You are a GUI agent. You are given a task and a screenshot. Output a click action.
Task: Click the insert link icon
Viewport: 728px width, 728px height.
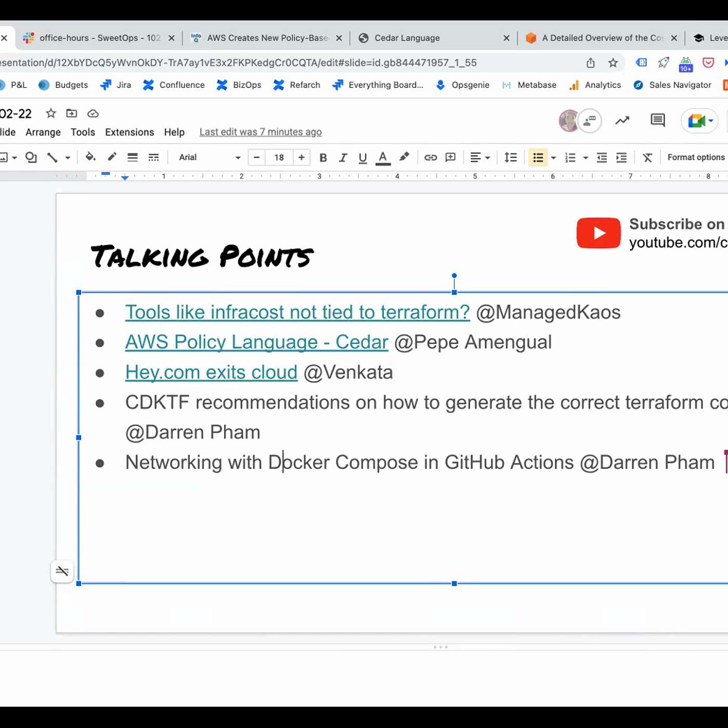point(431,158)
